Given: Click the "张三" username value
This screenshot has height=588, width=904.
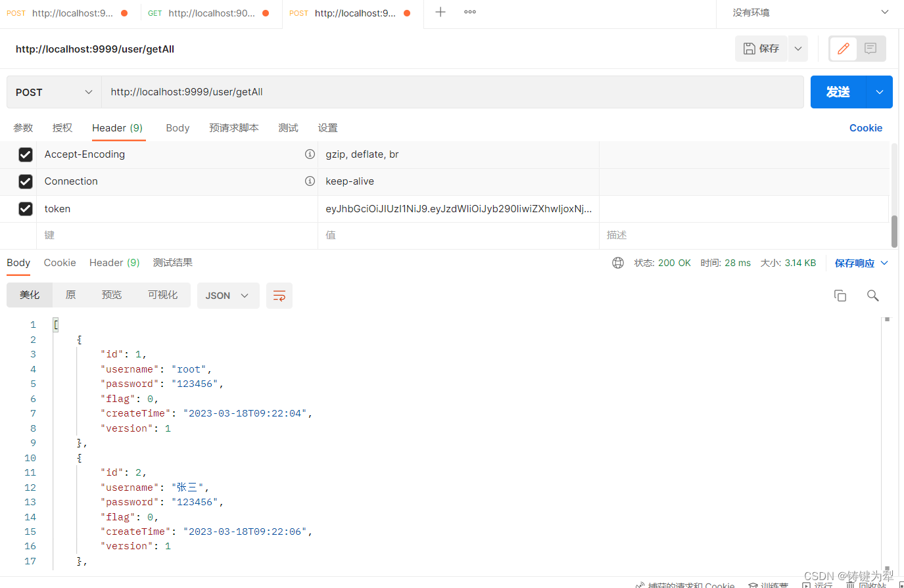Looking at the screenshot, I should (x=187, y=487).
